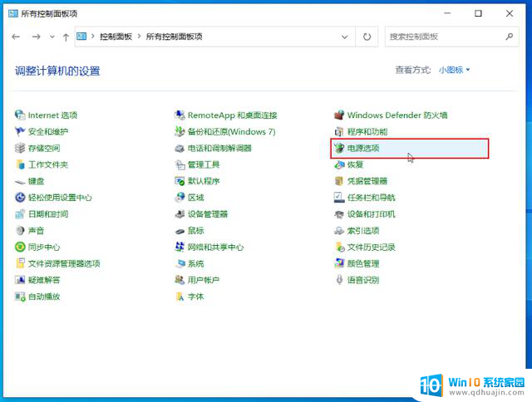The image size is (532, 402).
Task: Open 文件历史记录 link
Action: (x=372, y=248)
